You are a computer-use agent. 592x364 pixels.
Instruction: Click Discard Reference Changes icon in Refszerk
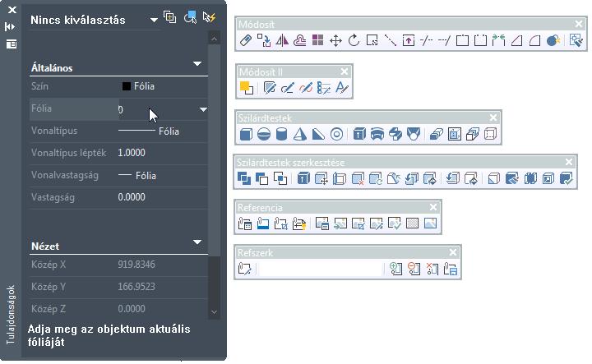pyautogui.click(x=432, y=269)
